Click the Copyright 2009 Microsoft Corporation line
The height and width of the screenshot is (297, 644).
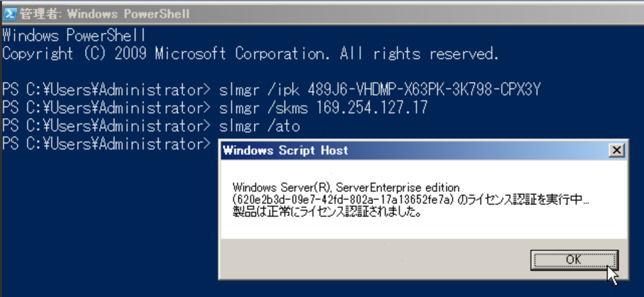(x=250, y=54)
